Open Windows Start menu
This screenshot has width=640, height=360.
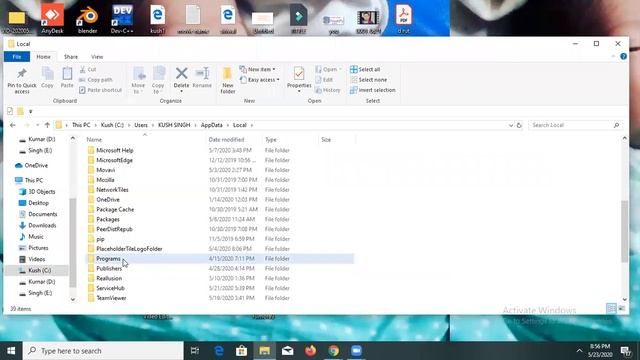[11, 351]
